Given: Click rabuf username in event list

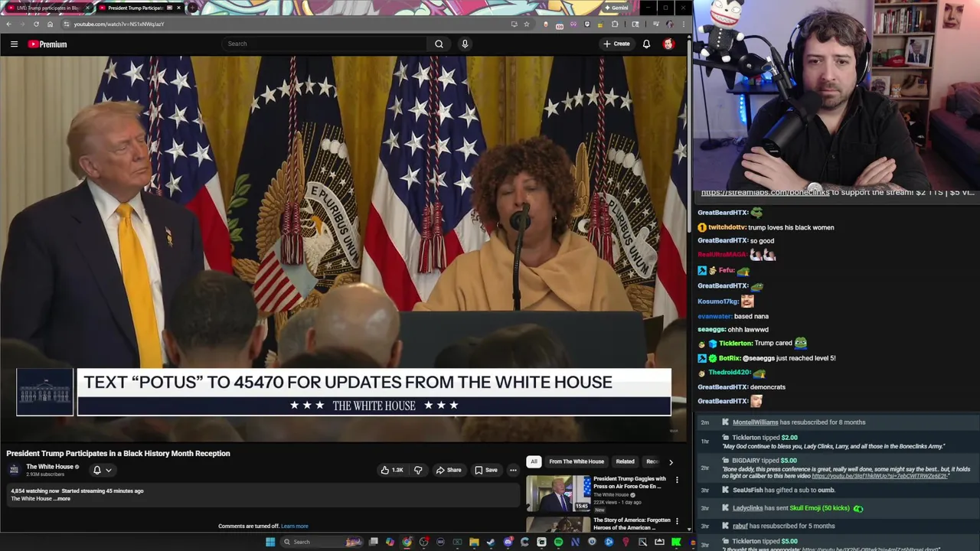Looking at the screenshot, I should pyautogui.click(x=740, y=526).
